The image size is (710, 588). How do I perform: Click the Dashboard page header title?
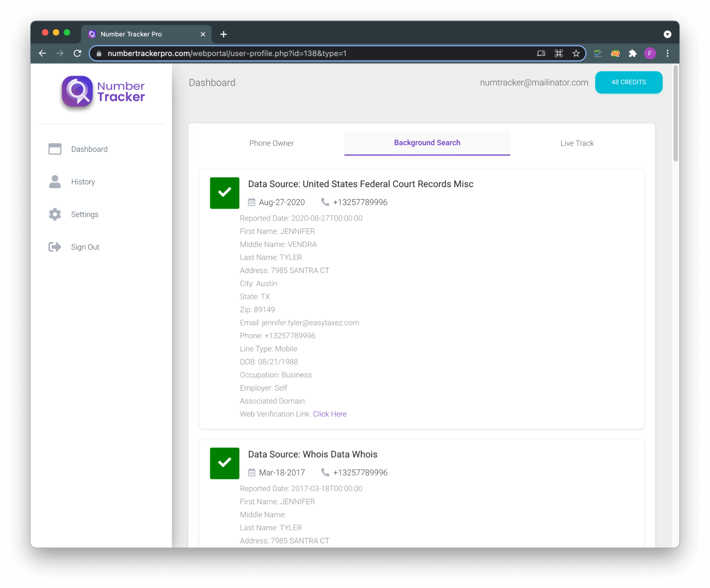212,82
